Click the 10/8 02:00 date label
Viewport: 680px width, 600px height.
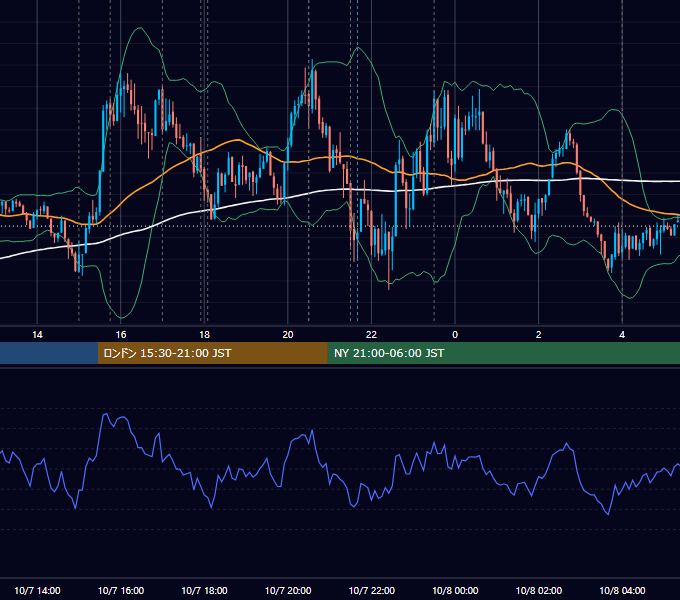tap(539, 590)
